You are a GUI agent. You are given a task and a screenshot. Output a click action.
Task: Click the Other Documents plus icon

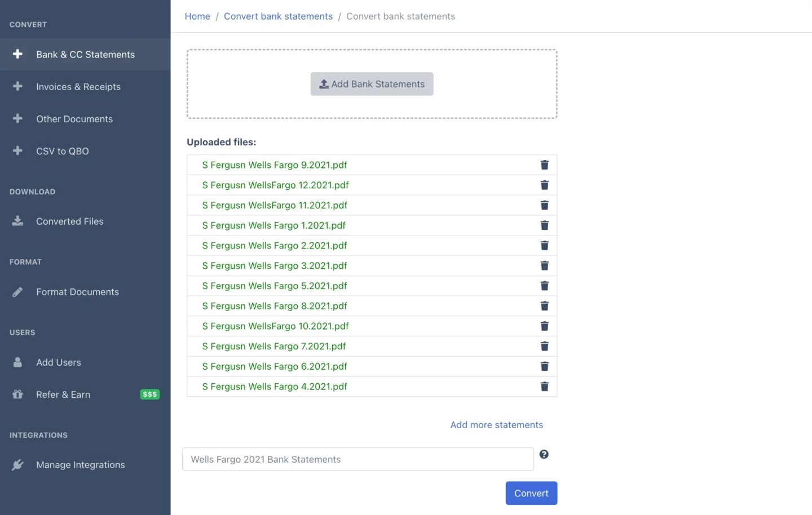coord(17,118)
